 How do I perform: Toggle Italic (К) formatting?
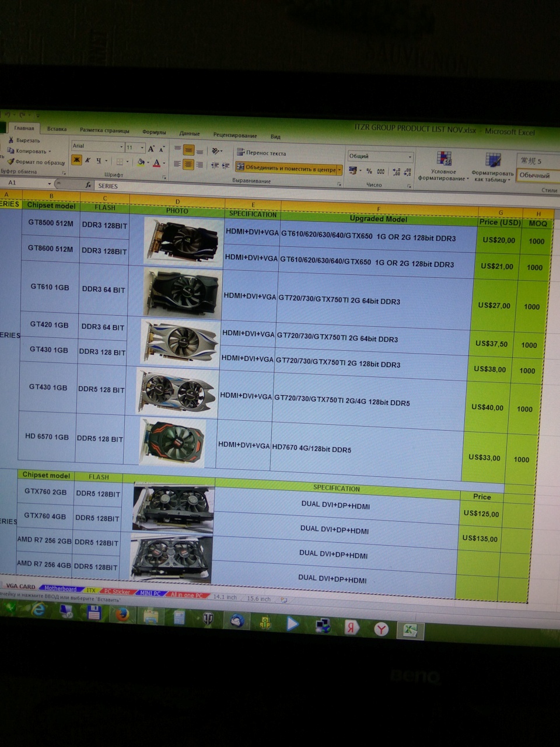coord(87,160)
